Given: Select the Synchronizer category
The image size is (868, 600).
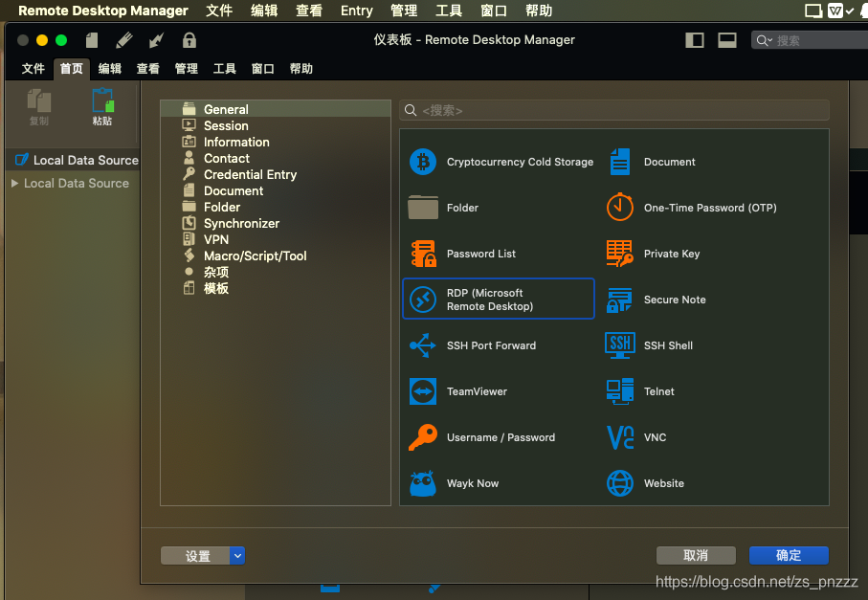Looking at the screenshot, I should 276,223.
